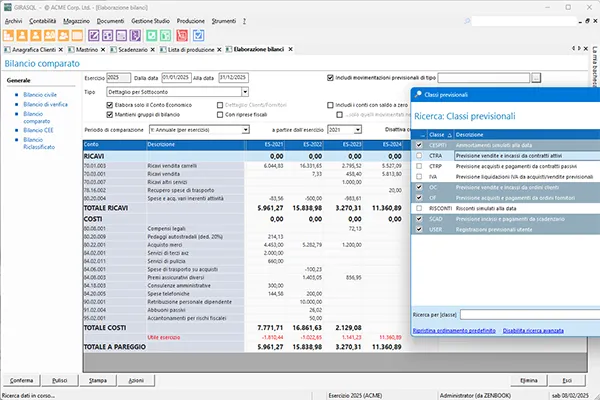Check the RISCONTI class checkbox
600x400 pixels.
pyautogui.click(x=419, y=208)
